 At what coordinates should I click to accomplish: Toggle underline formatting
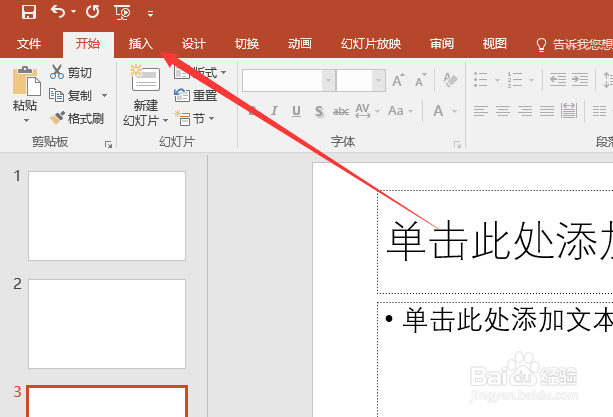[297, 111]
